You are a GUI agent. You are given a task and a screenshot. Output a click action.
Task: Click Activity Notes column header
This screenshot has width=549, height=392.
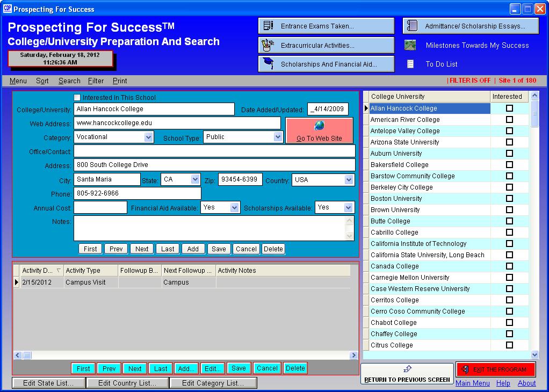pos(283,271)
